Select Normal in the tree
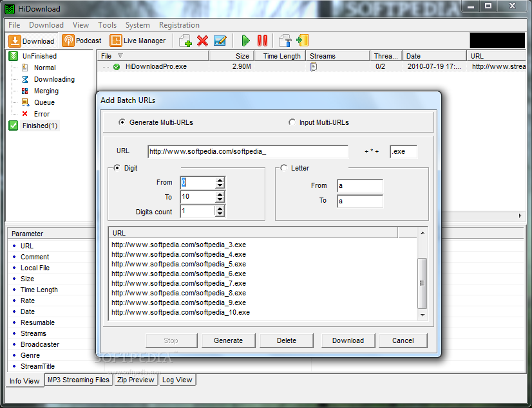 (x=44, y=68)
